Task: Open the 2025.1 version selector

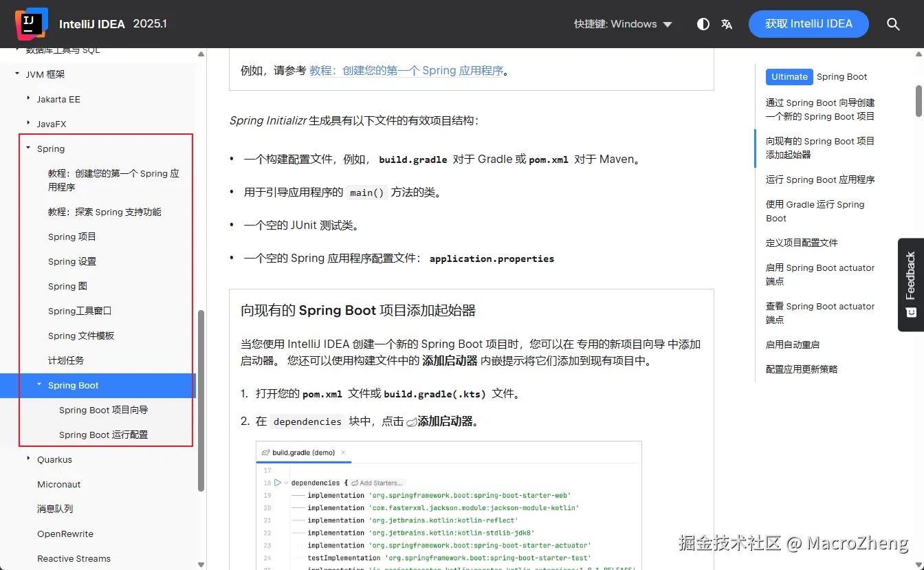Action: click(150, 23)
